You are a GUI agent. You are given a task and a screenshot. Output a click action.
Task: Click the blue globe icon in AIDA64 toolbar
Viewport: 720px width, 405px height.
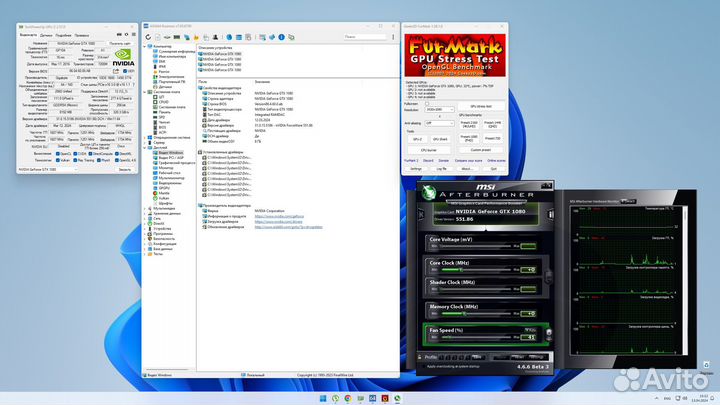pos(229,37)
